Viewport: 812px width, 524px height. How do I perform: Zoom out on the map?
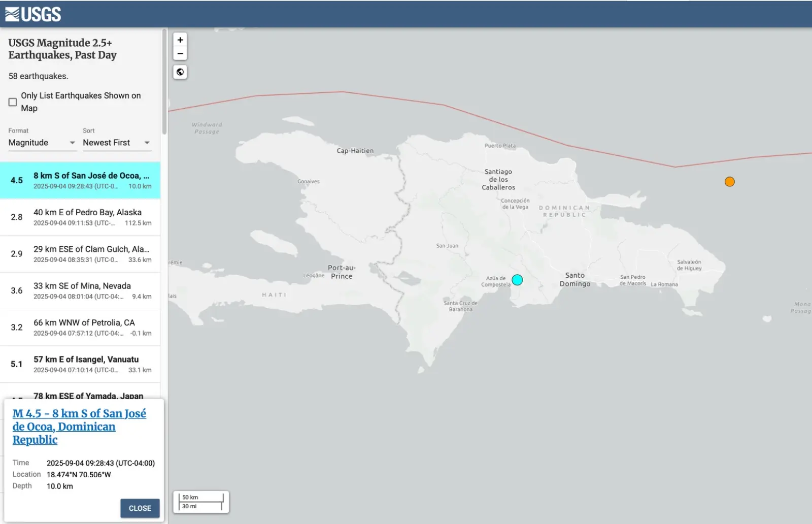tap(180, 53)
